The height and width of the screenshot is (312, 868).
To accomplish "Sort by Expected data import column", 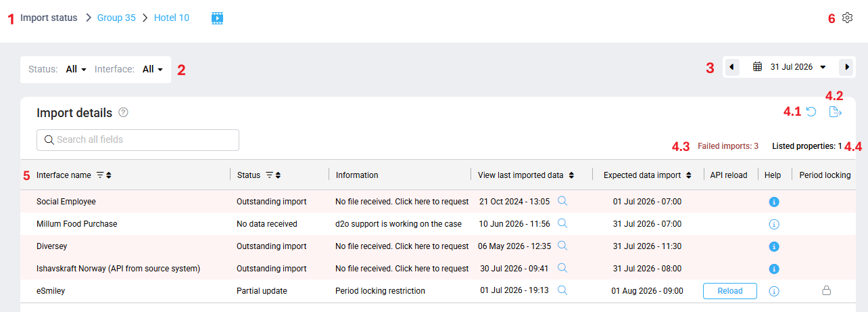I will (689, 175).
